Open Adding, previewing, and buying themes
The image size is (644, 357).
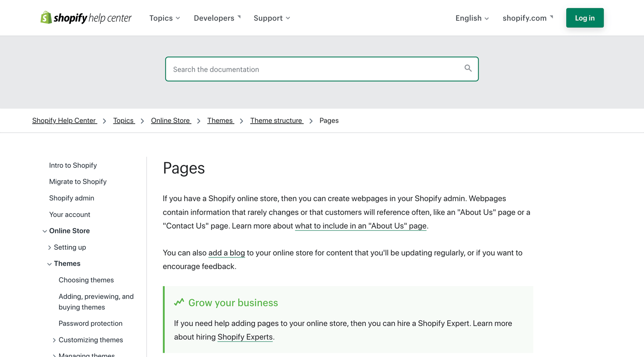click(x=96, y=302)
